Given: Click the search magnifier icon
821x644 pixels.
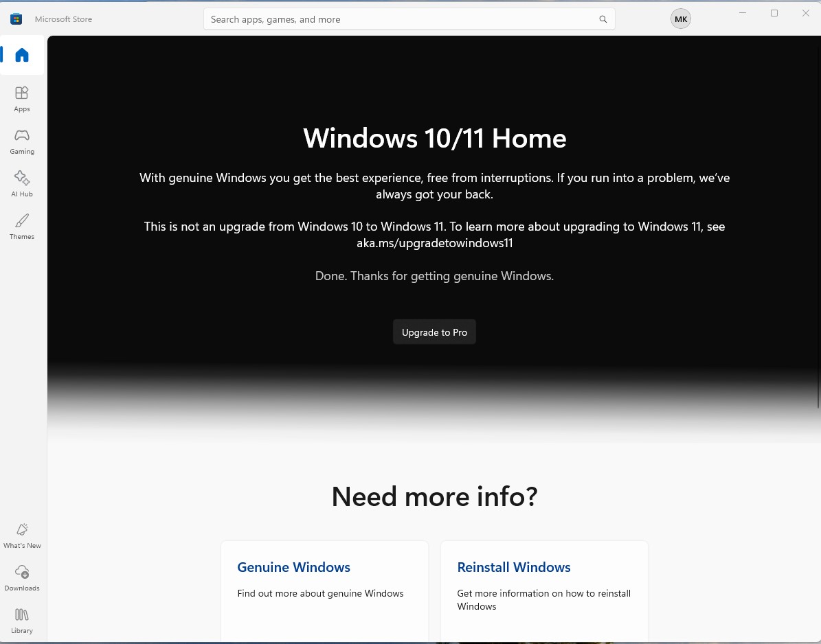Looking at the screenshot, I should (x=603, y=19).
